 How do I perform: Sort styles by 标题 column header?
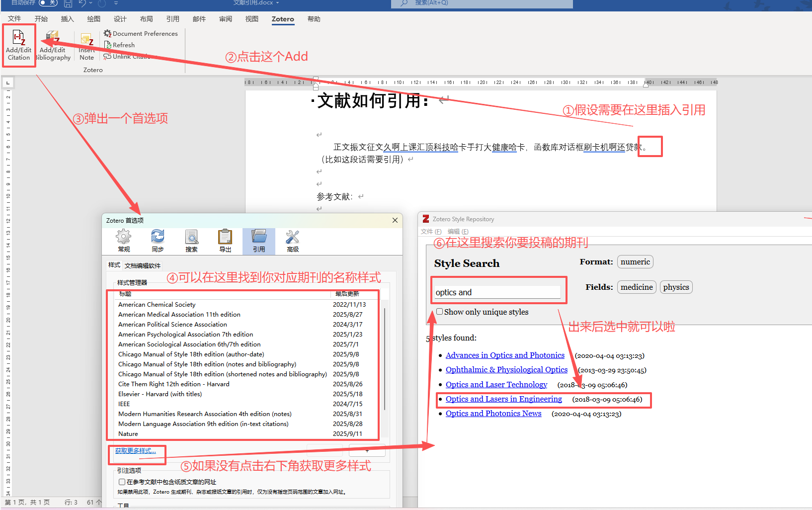pyautogui.click(x=223, y=294)
